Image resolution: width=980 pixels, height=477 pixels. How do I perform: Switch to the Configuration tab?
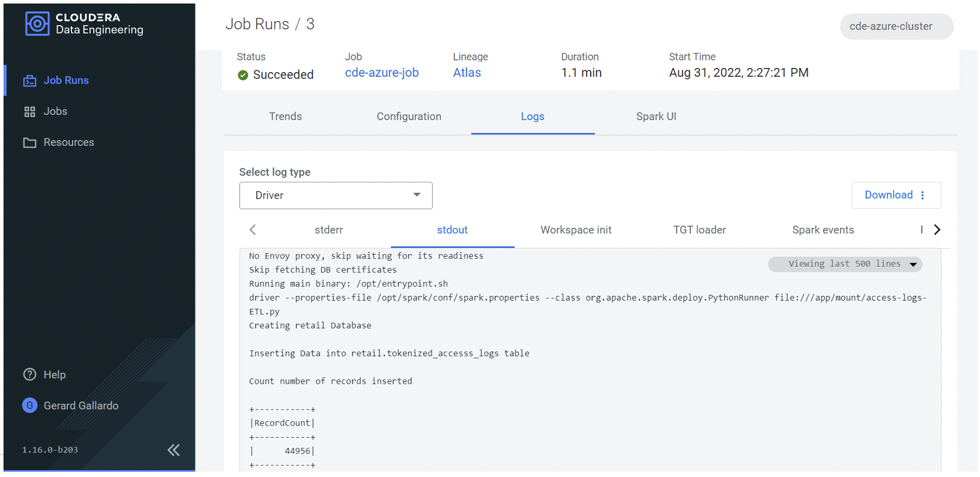point(409,117)
